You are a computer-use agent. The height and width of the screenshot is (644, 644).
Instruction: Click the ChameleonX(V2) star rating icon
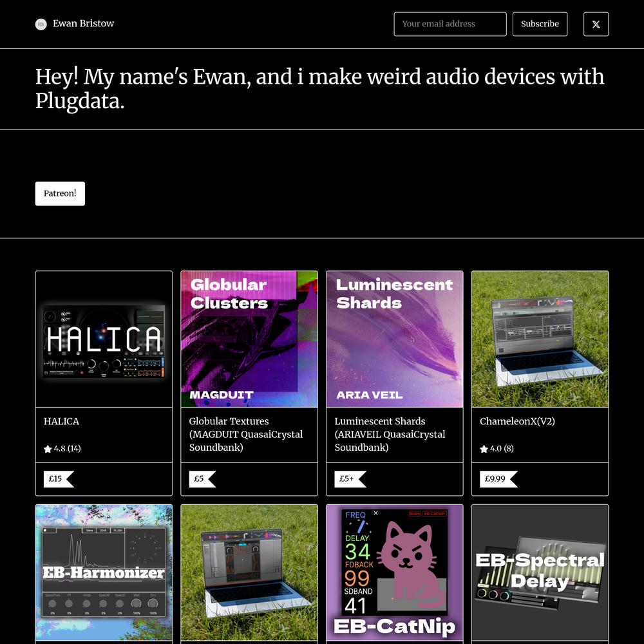tap(484, 449)
